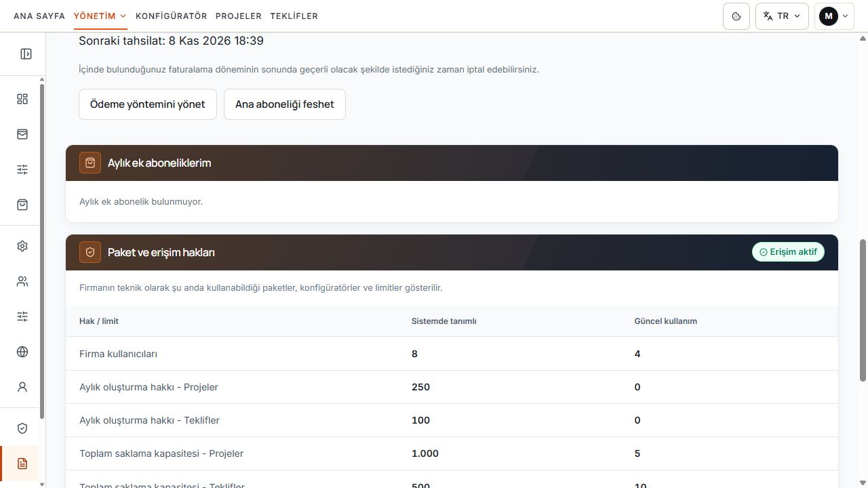Click the Aylık oluşturma hakkı - Projeler label
868x488 pixels.
click(149, 387)
